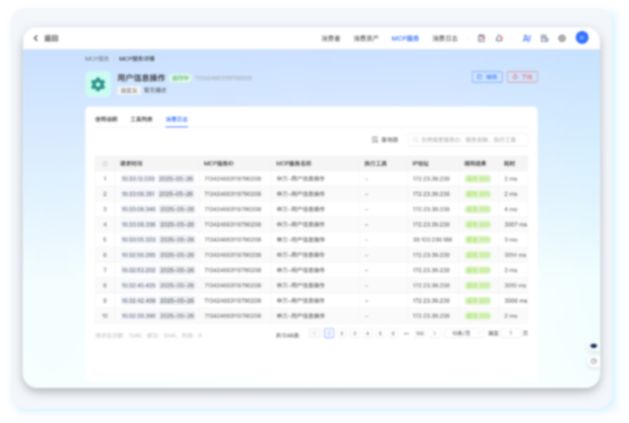Open the notification bell icon
629x423 pixels.
click(499, 38)
